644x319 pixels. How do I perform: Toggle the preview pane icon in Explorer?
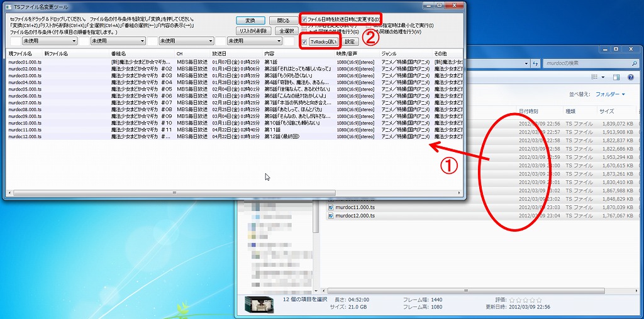tap(616, 77)
